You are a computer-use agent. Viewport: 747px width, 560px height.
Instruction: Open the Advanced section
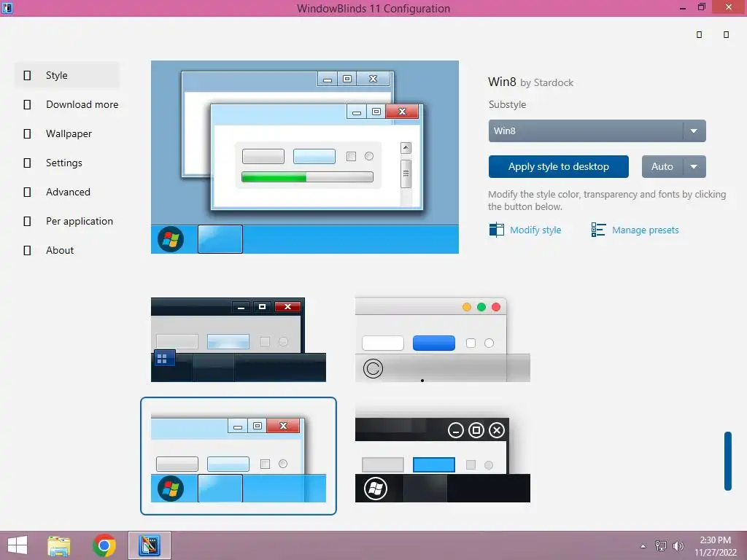68,192
